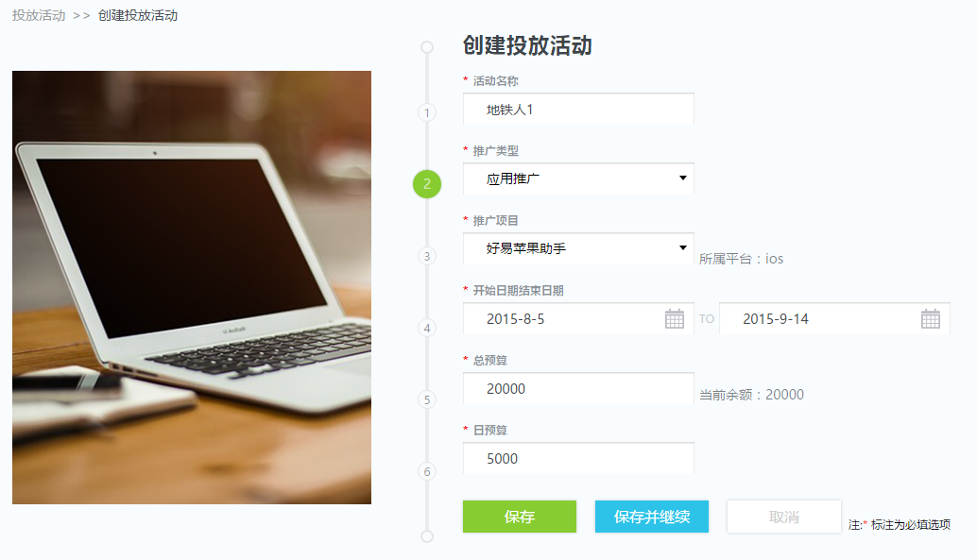
Task: Expand the 推广类型 dropdown arrow
Action: pos(683,178)
